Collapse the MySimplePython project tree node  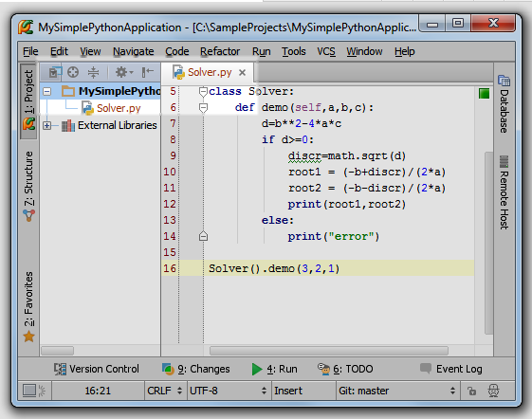[47, 91]
